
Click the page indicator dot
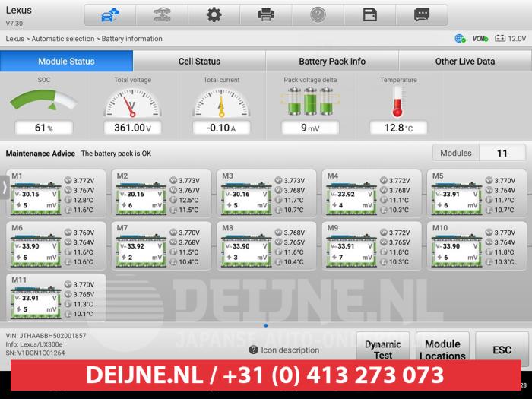point(266,325)
